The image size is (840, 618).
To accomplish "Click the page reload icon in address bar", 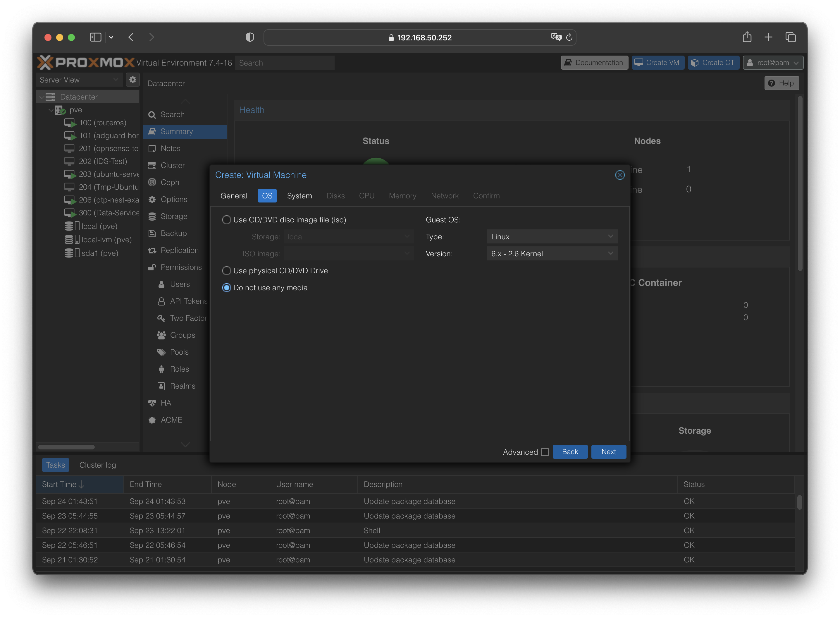I will point(569,37).
